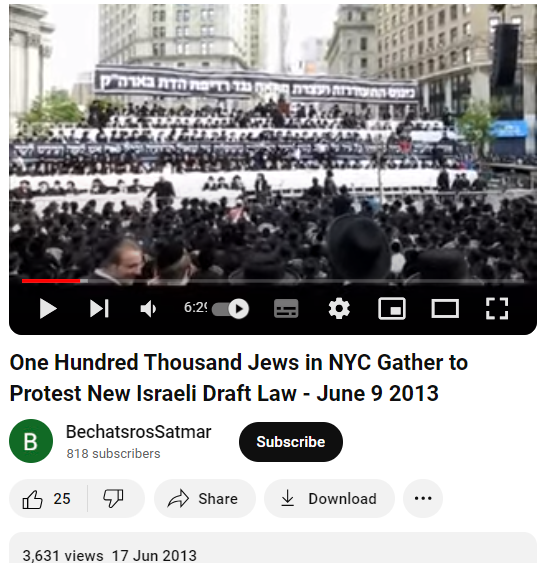Expand the description box with view count
The width and height of the screenshot is (545, 563).
273,549
